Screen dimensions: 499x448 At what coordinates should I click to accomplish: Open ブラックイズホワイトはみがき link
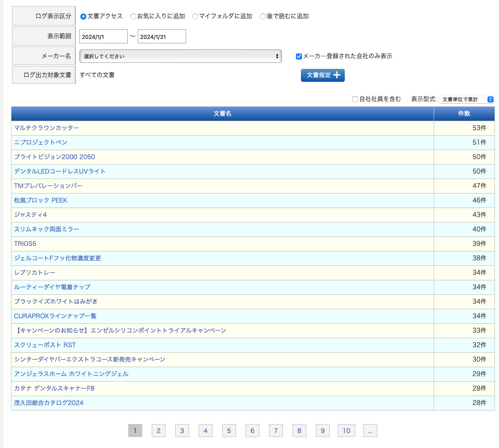pos(56,302)
